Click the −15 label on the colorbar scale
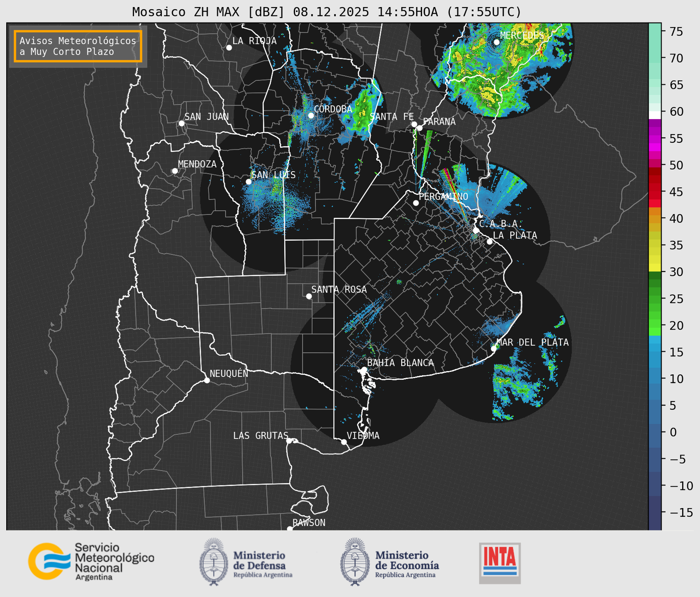700x597 pixels. pos(681,513)
